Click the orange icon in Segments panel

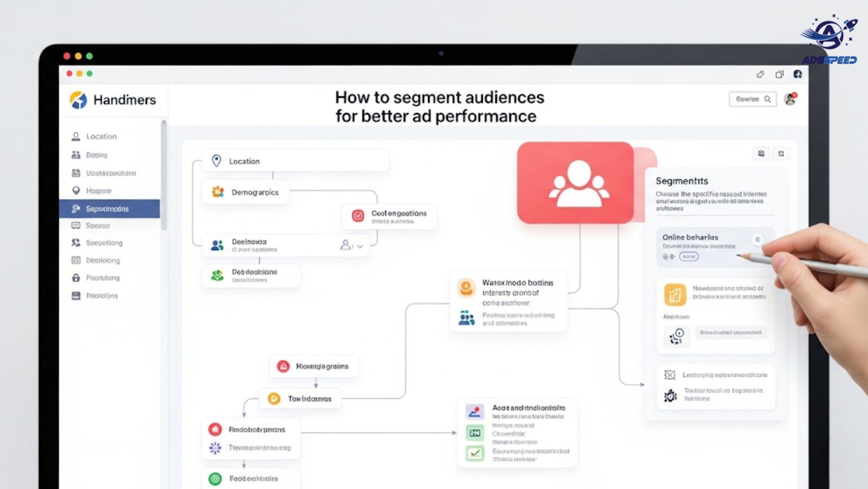pyautogui.click(x=675, y=295)
